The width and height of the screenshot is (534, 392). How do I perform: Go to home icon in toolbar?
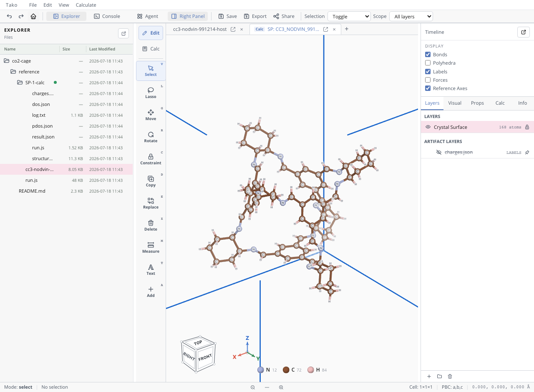tap(33, 16)
